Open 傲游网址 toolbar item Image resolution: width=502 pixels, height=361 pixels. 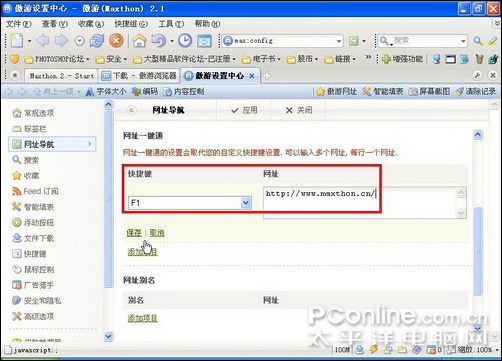[336, 91]
